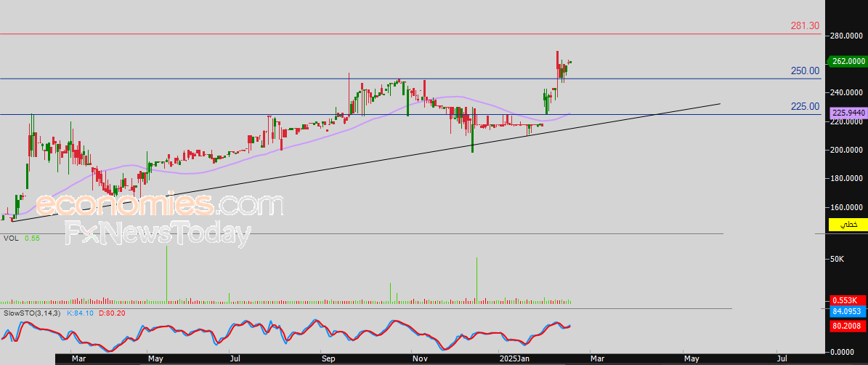Click the yellow خطي scale button
Image resolution: width=868 pixels, height=365 pixels.
pos(847,225)
